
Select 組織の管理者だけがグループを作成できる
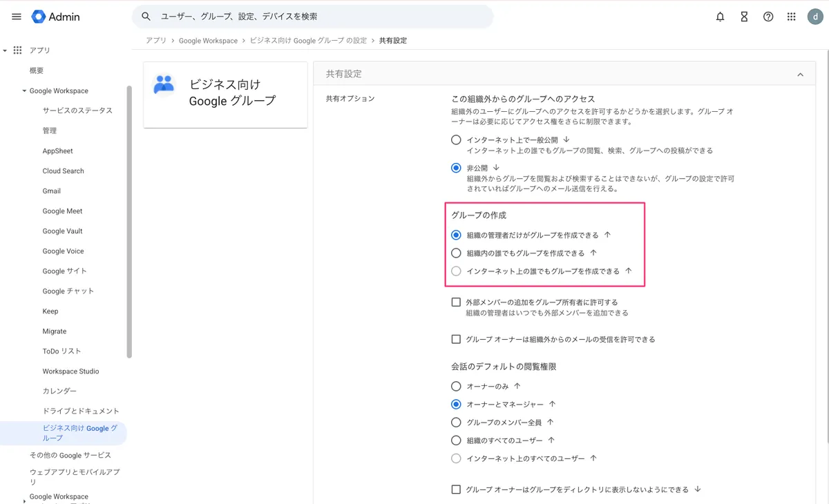tap(456, 235)
